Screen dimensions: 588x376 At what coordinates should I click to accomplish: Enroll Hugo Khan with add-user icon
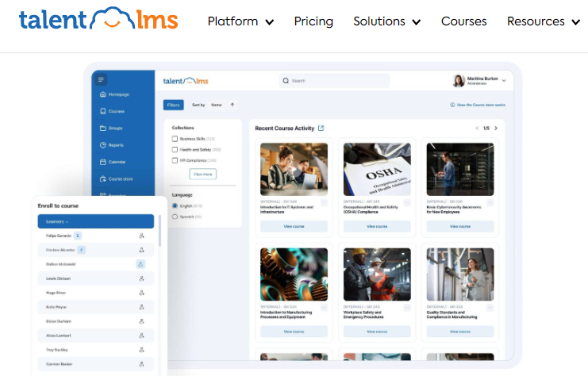(x=141, y=293)
